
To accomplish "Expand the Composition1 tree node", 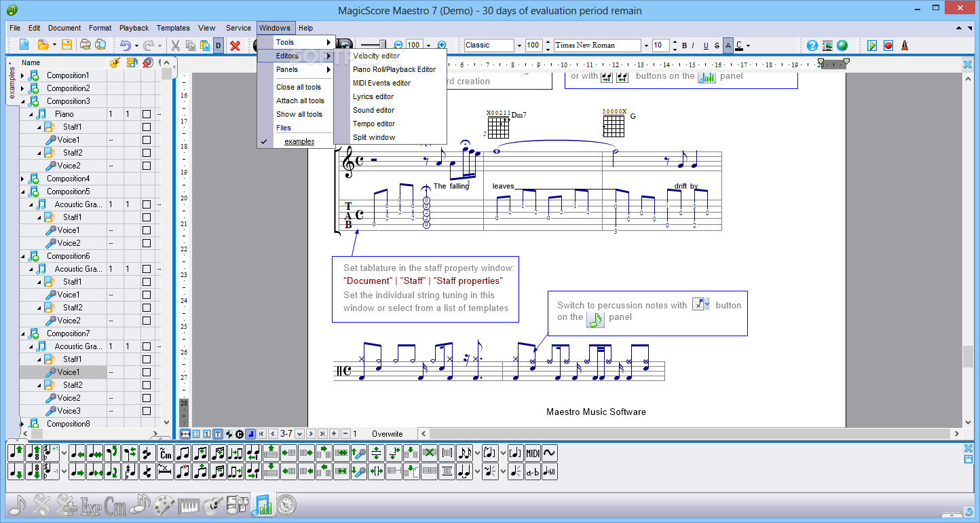I will coord(22,75).
